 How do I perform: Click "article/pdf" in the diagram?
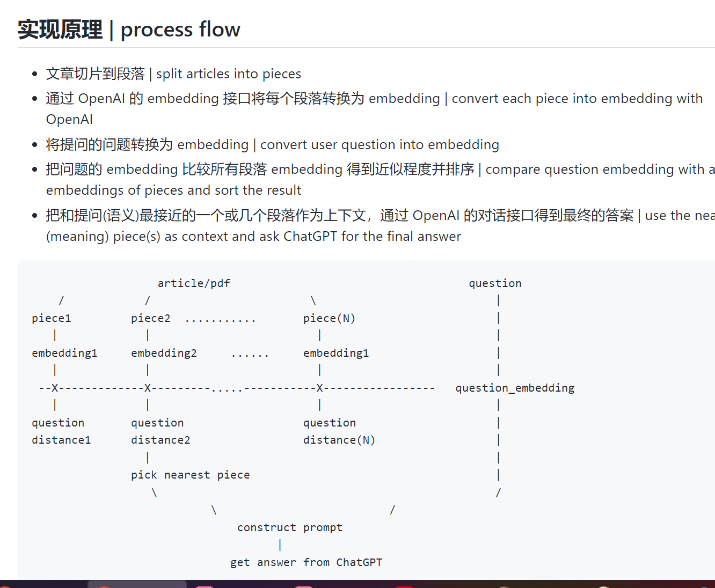tap(194, 283)
